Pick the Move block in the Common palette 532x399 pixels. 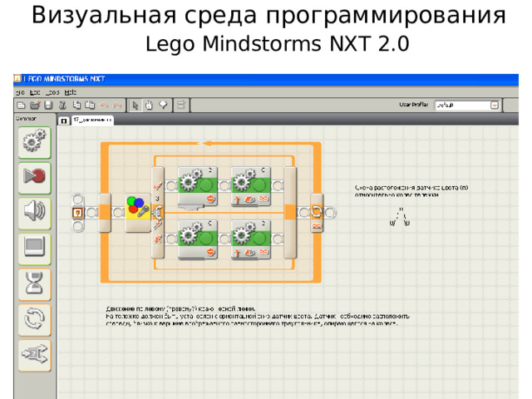click(35, 142)
